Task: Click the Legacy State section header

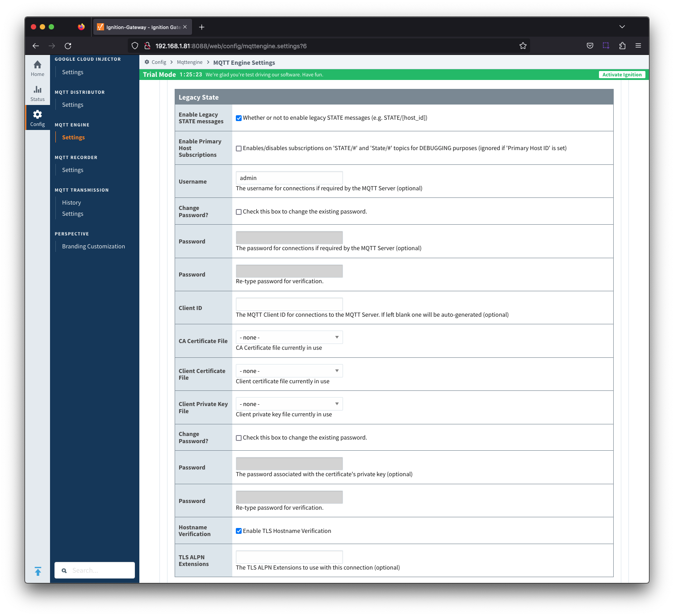Action: coord(394,97)
